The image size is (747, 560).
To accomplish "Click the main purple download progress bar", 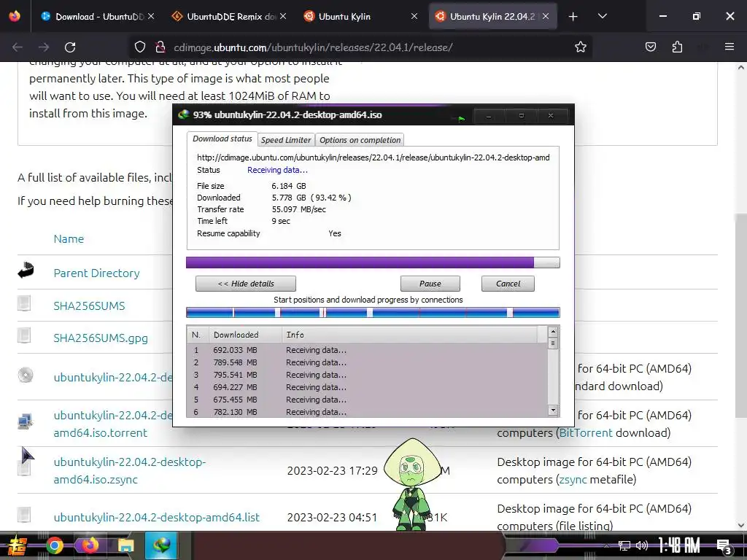I will click(x=373, y=262).
